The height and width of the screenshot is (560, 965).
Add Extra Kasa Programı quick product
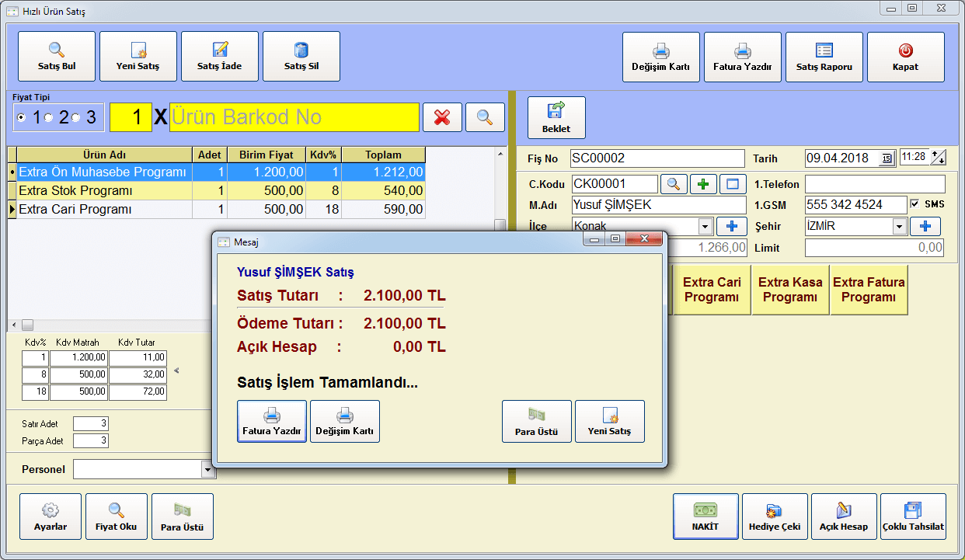tap(790, 290)
